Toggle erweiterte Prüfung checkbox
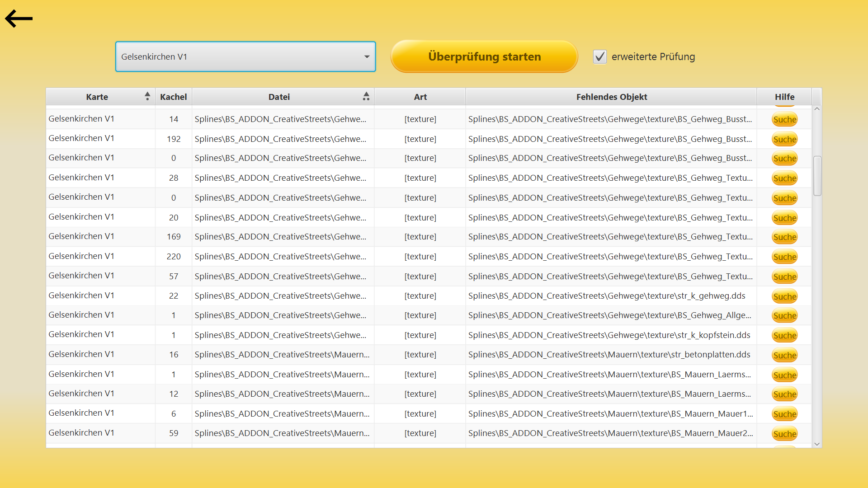The height and width of the screenshot is (488, 868). tap(600, 57)
